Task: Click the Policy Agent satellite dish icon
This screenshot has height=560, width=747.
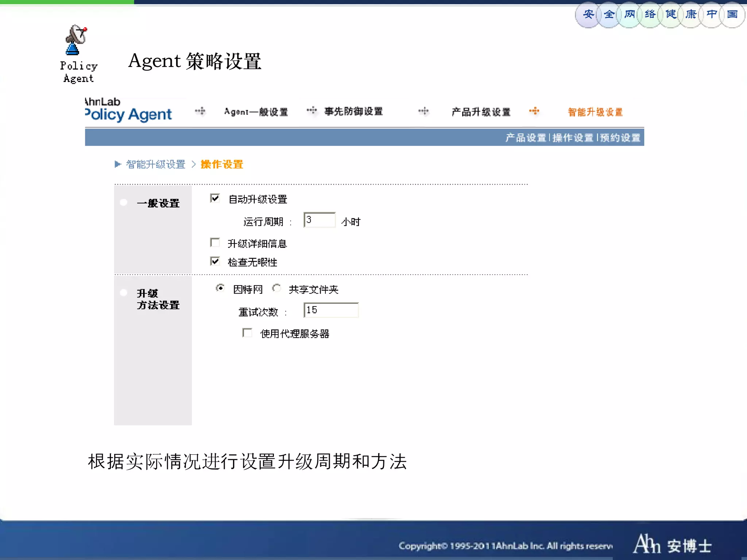Action: 76,39
